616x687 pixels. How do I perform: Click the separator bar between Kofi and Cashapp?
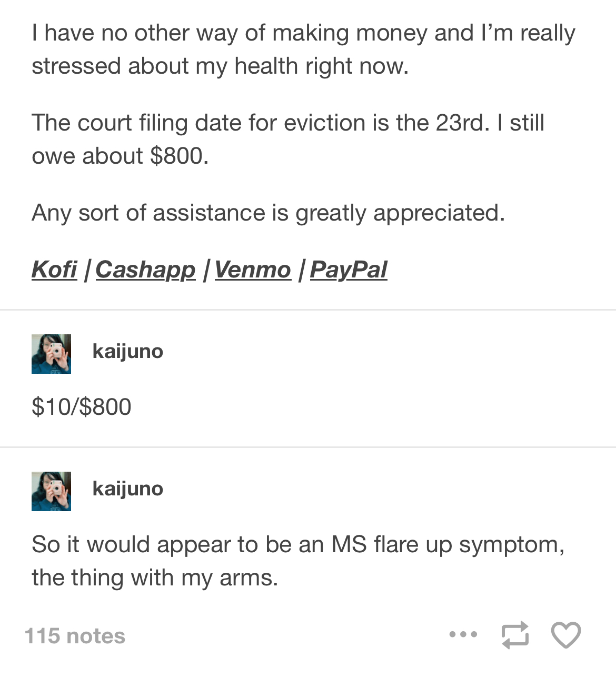[87, 270]
